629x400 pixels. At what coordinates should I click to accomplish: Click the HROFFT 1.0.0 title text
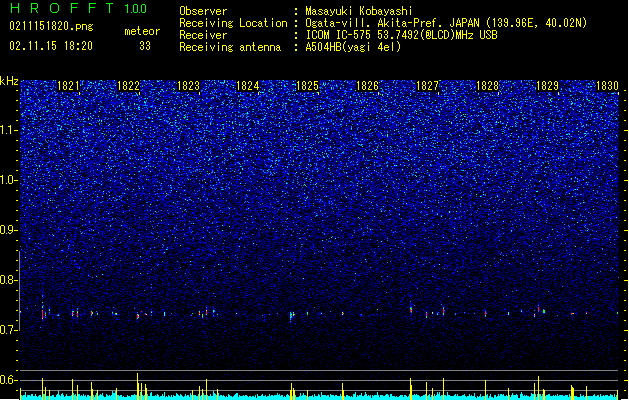[78, 8]
